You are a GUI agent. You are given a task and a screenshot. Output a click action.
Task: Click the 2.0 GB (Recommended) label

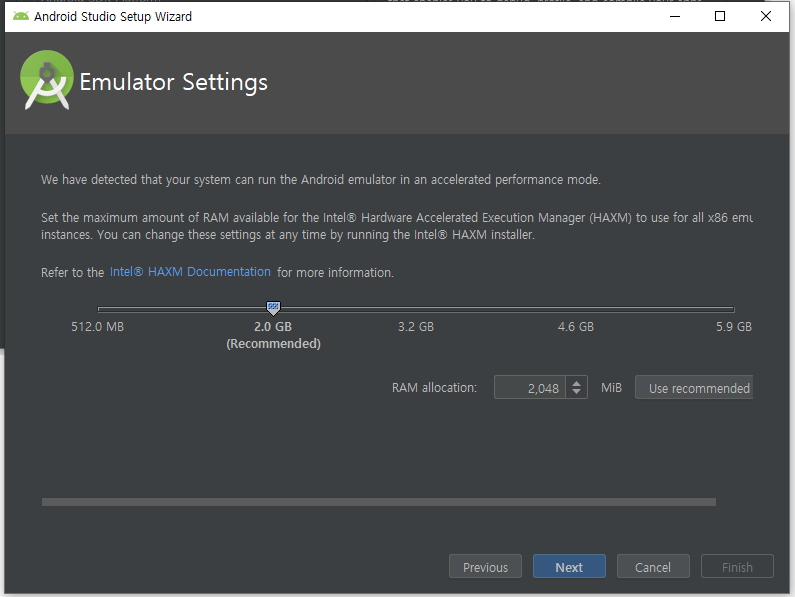coord(273,335)
